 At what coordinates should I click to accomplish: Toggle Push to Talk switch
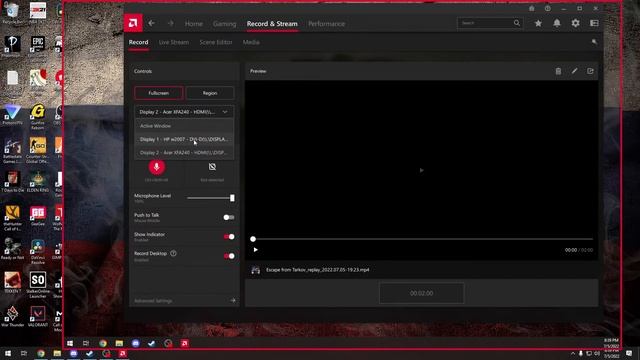pyautogui.click(x=229, y=218)
